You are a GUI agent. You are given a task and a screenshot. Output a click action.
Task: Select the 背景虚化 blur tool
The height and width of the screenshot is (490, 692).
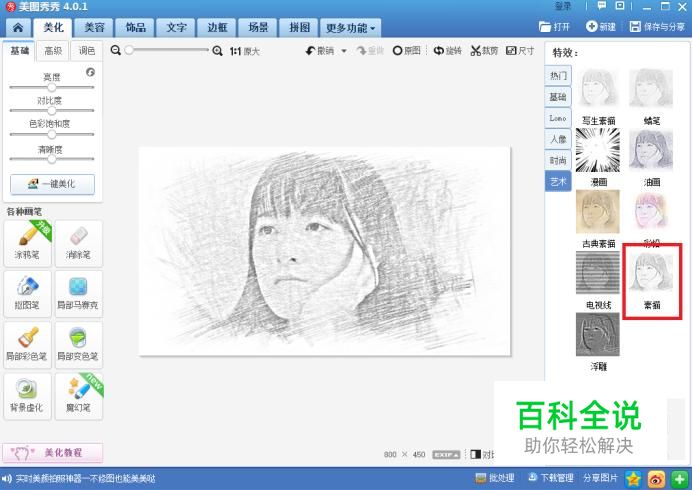click(x=27, y=396)
